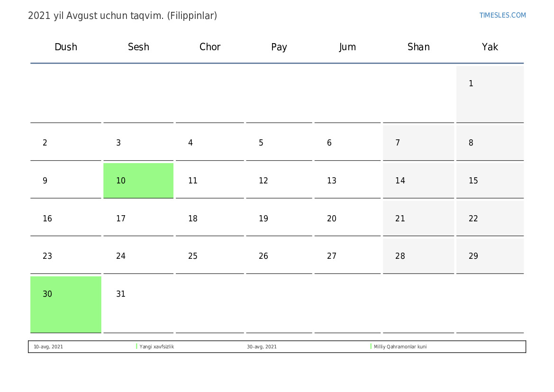This screenshot has height=392, width=554.
Task: Select Saturday August 14 cell
Action: pyautogui.click(x=418, y=181)
